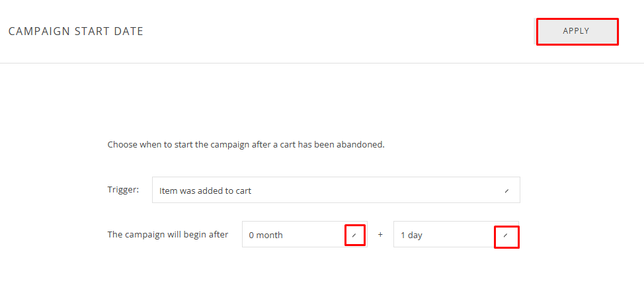Click the word 'Choose' in the description
The height and width of the screenshot is (297, 644).
point(122,144)
